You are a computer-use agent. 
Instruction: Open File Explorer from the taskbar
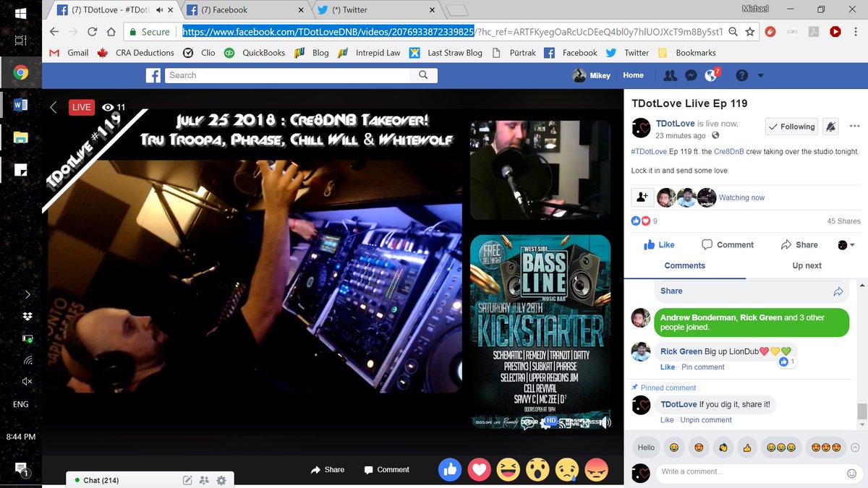point(20,138)
